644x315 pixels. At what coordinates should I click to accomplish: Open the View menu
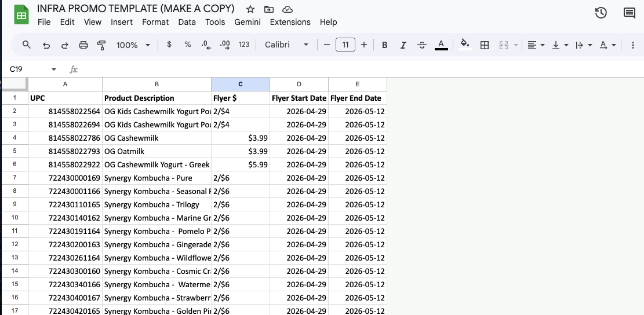pos(93,22)
